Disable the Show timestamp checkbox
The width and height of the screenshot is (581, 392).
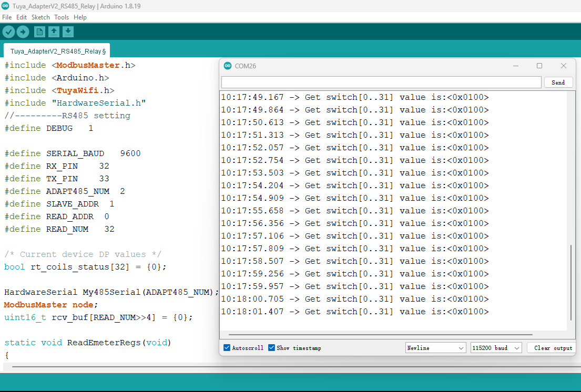[272, 348]
